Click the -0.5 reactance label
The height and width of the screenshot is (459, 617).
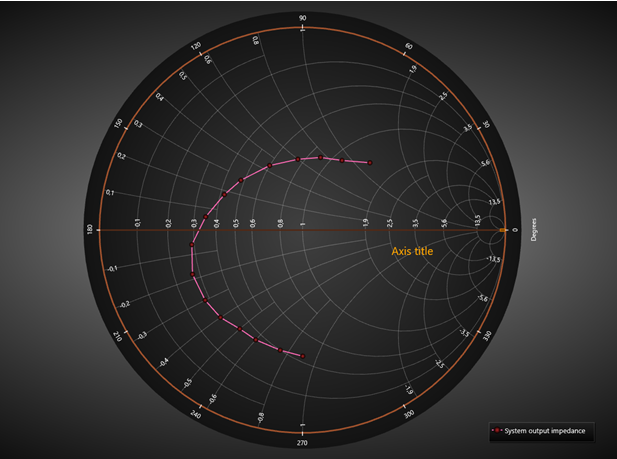click(x=188, y=383)
